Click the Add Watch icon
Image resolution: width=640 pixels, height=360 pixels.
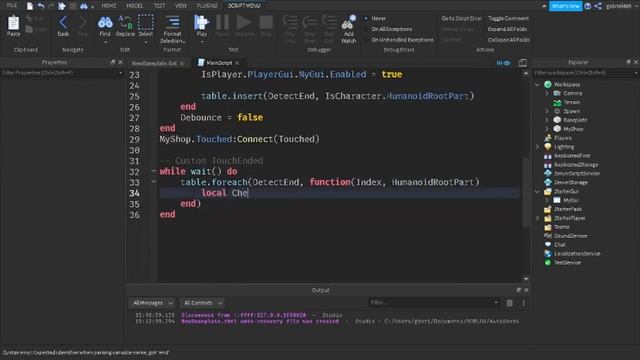pos(348,23)
